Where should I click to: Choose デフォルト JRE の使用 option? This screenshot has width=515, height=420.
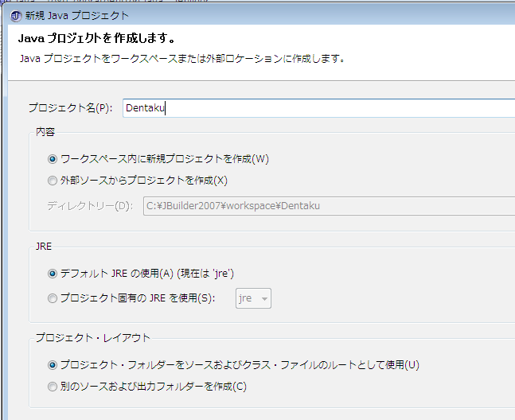[x=53, y=274]
